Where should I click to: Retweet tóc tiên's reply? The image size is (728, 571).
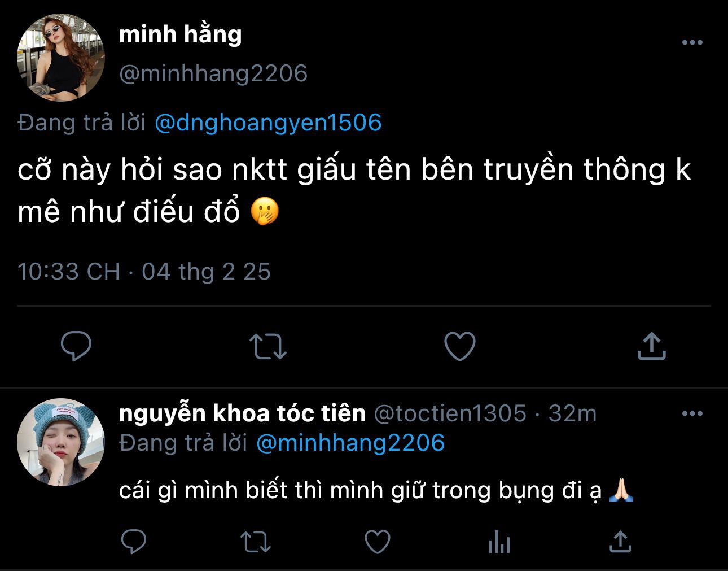tap(256, 542)
